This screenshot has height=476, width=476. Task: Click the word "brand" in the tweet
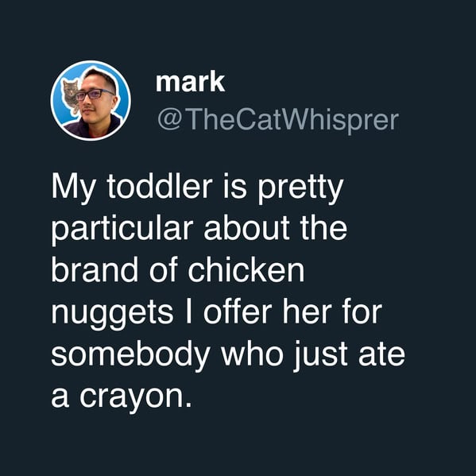point(95,269)
